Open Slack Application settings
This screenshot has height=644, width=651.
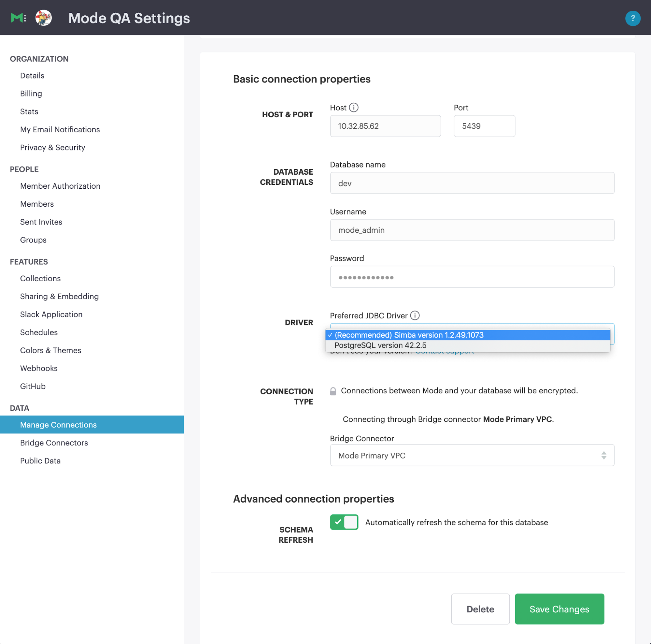coord(51,315)
